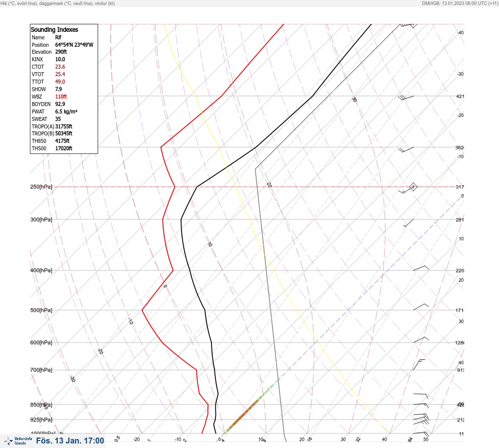Click the wind barb at 700 hPa level
This screenshot has height=448, width=499.
click(x=419, y=364)
